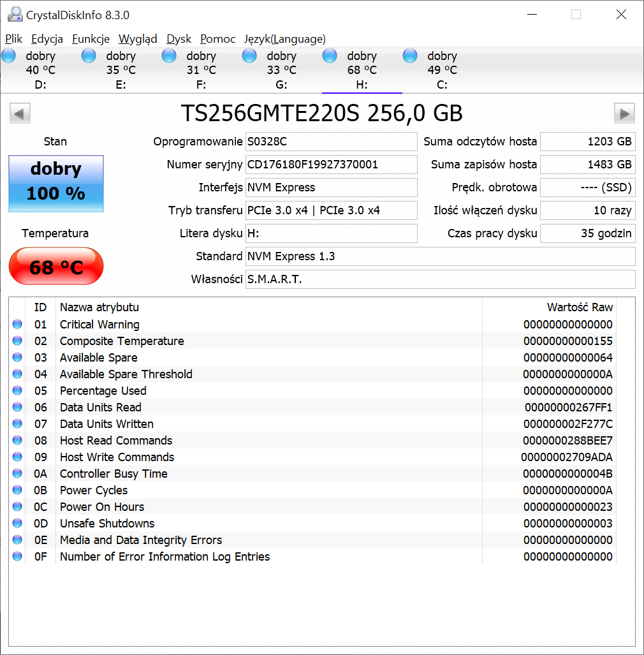Open the Język(Language) menu

(285, 39)
